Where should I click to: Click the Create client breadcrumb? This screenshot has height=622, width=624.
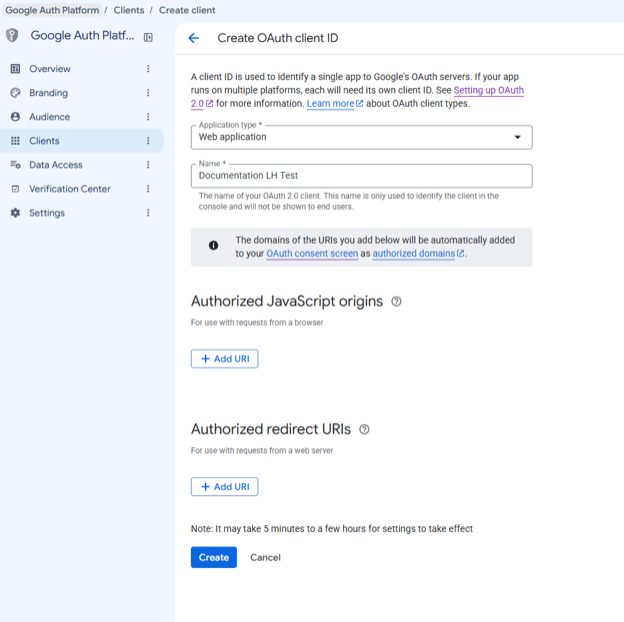point(187,10)
